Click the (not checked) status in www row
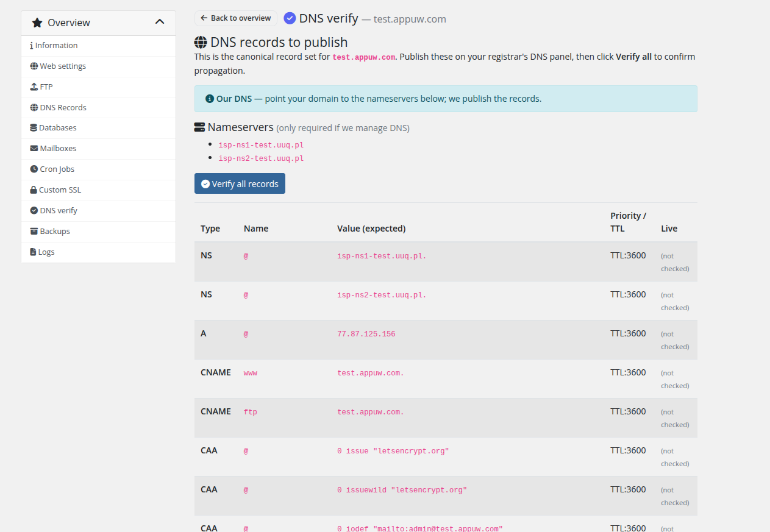770x532 pixels. tap(675, 379)
